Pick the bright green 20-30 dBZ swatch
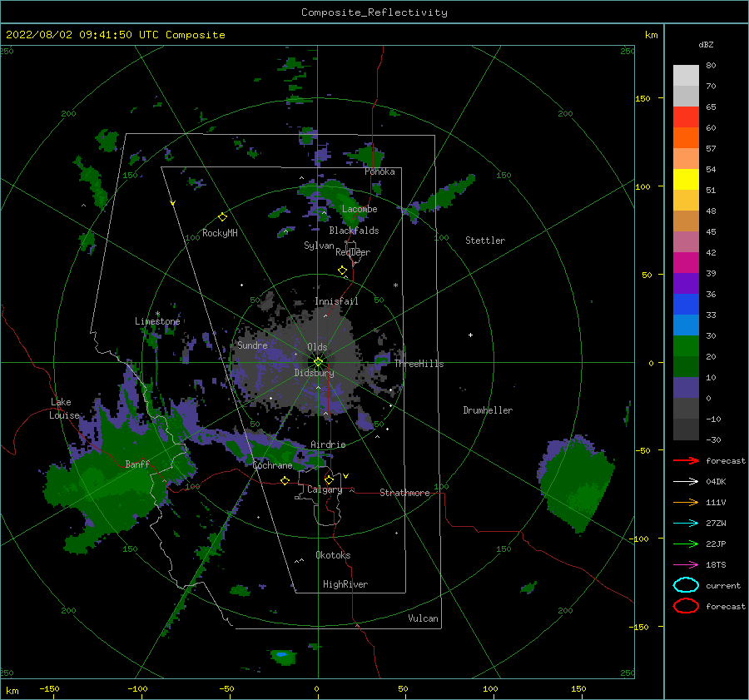 [686, 346]
